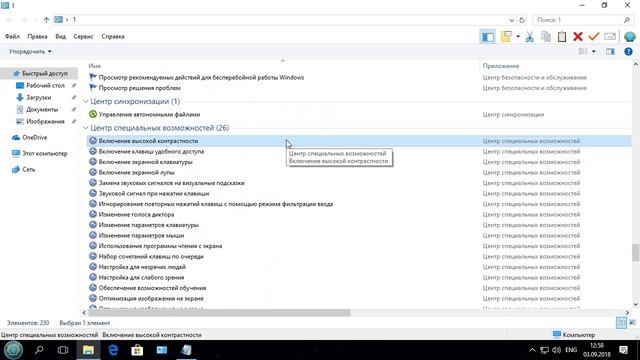The image size is (640, 360).
Task: Open the Сервис menu
Action: [83, 36]
